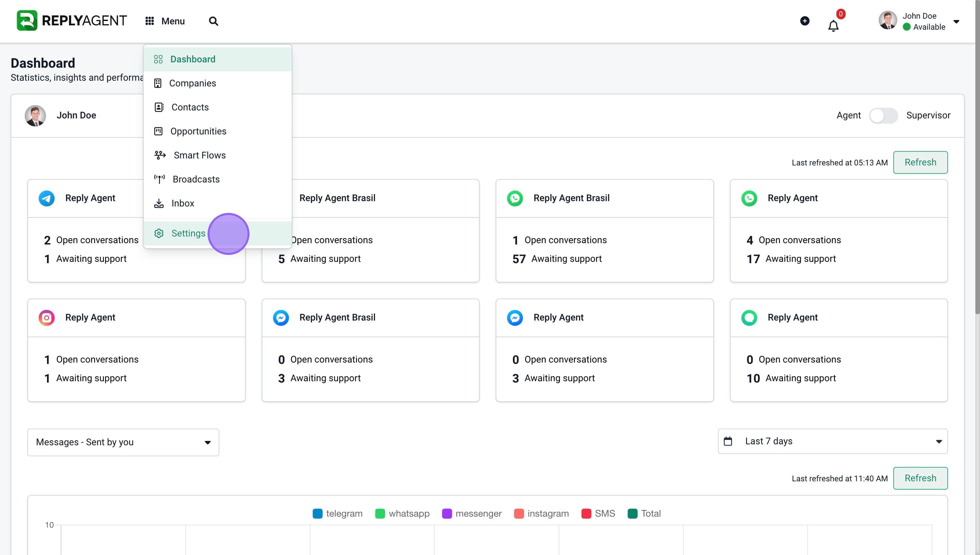Toggle telegram legend swatch
Image resolution: width=980 pixels, height=555 pixels.
click(x=317, y=513)
